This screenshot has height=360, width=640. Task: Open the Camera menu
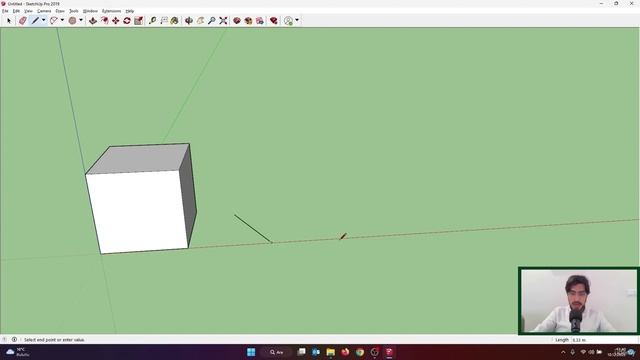[x=44, y=11]
